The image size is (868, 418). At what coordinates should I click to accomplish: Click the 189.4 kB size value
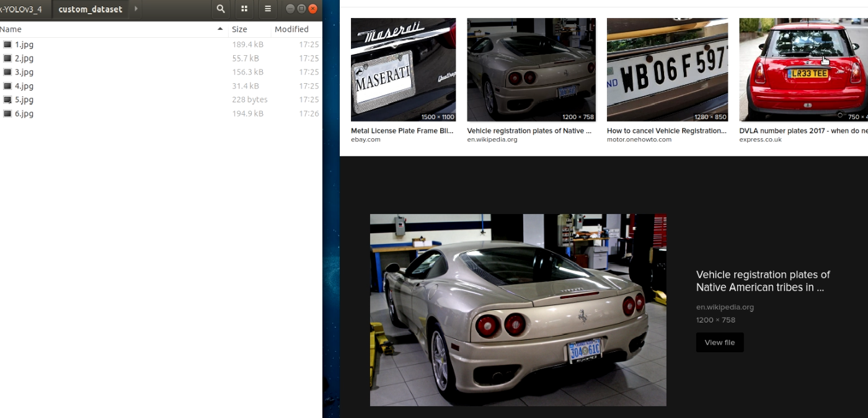click(x=248, y=45)
